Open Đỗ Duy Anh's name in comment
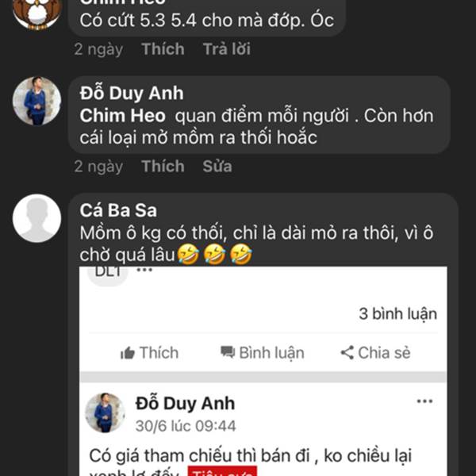The image size is (476, 476). [132, 93]
